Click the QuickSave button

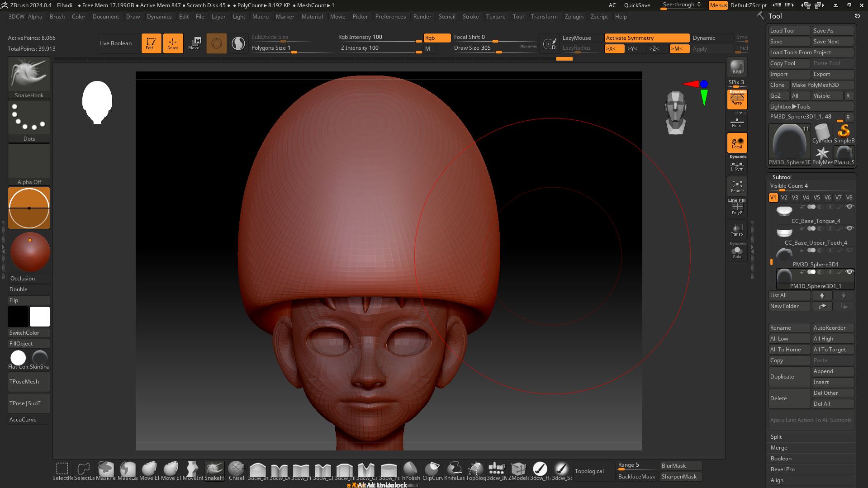pos(637,5)
